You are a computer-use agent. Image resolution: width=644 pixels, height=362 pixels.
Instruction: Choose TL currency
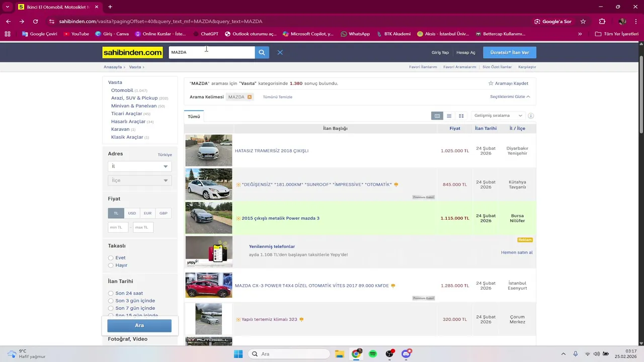point(116,213)
